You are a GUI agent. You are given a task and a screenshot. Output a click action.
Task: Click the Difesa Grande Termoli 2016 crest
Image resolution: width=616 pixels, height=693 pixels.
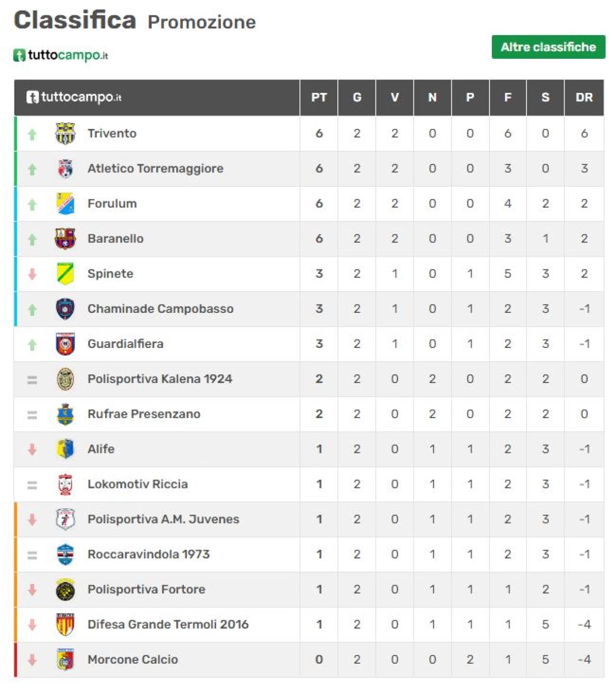(x=65, y=625)
